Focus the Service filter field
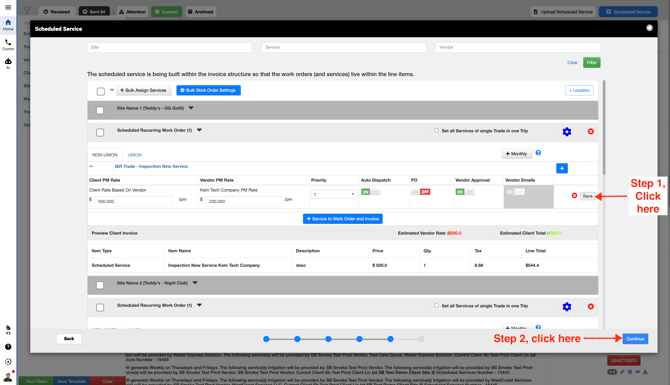The height and width of the screenshot is (385, 670). (344, 47)
